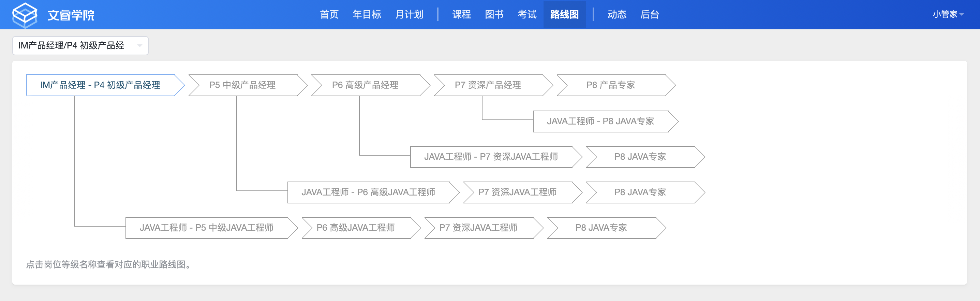
Task: Open JAVA工程师 - P8 JAVA专家 branch node
Action: pos(606,121)
